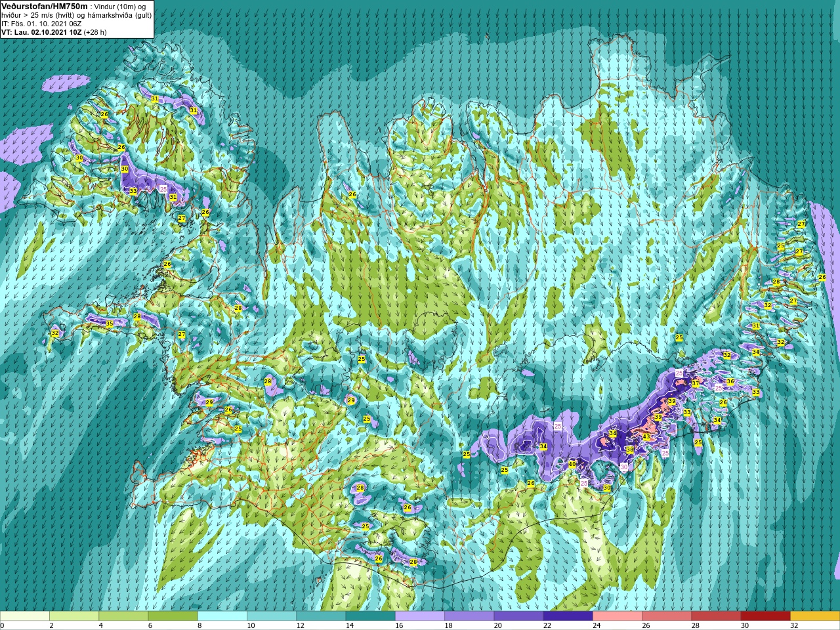The width and height of the screenshot is (840, 630).
Task: Click the "20" tick label on legend scale
Action: click(x=498, y=625)
